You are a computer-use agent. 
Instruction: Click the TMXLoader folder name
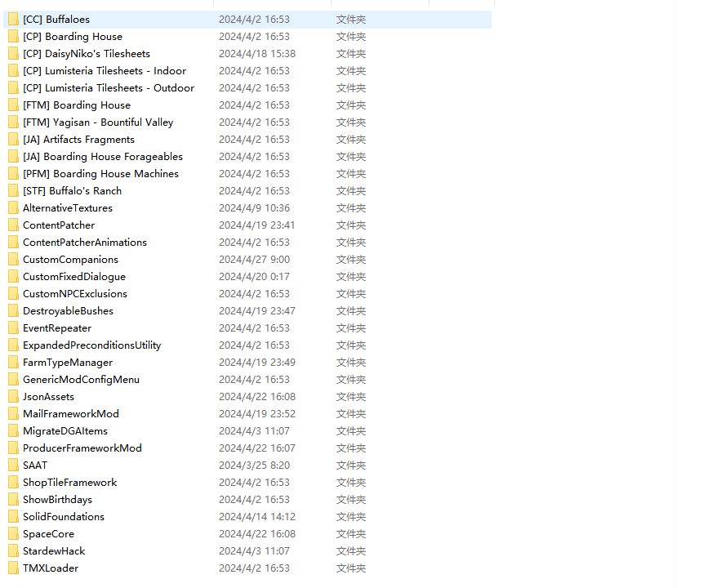(x=51, y=568)
